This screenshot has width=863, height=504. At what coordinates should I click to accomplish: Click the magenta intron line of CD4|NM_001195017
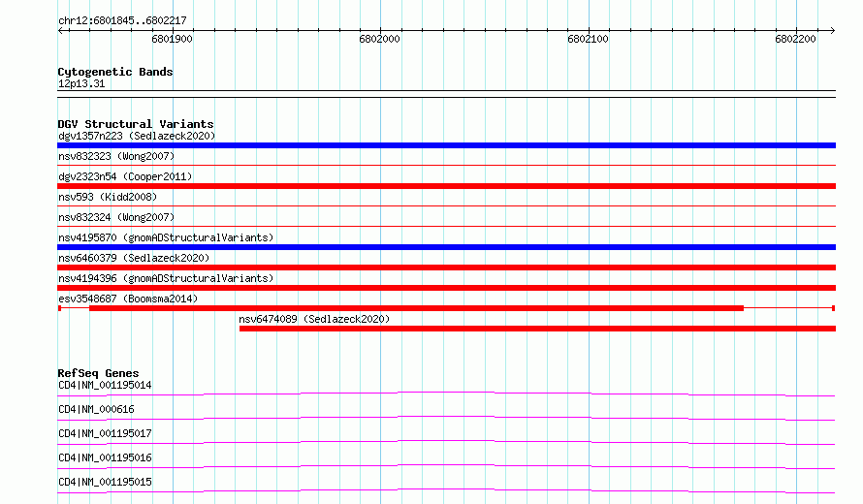446,441
